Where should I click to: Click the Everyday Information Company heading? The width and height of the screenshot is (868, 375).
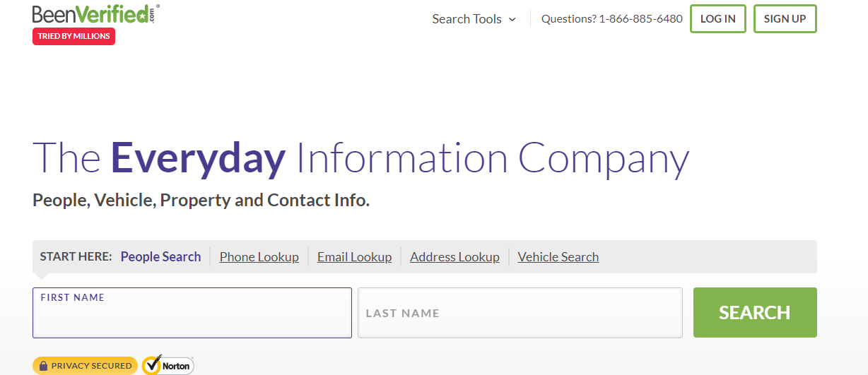(360, 158)
